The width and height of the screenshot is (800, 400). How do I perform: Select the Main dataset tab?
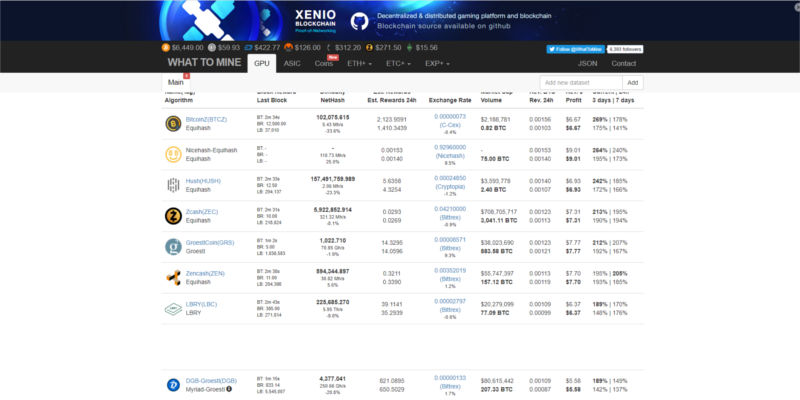(x=176, y=82)
